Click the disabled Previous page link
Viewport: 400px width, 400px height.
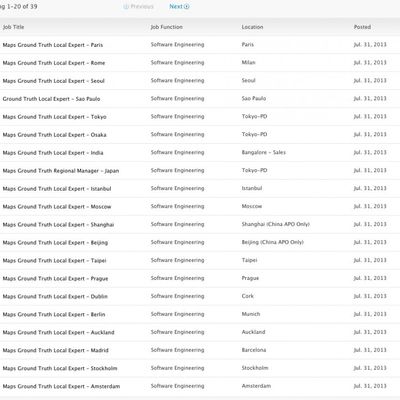pyautogui.click(x=139, y=6)
